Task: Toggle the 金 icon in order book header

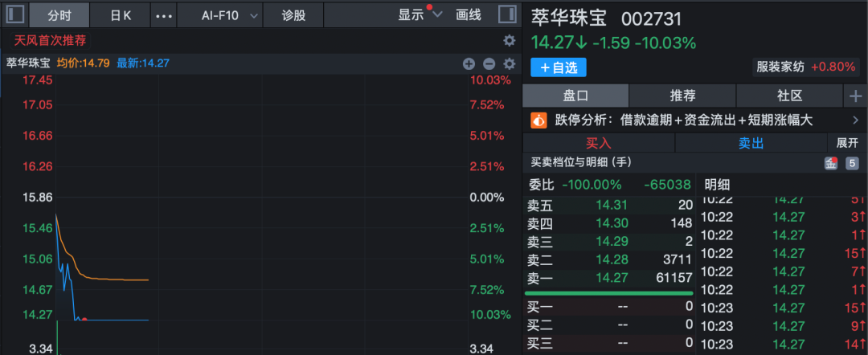Action: (x=831, y=163)
